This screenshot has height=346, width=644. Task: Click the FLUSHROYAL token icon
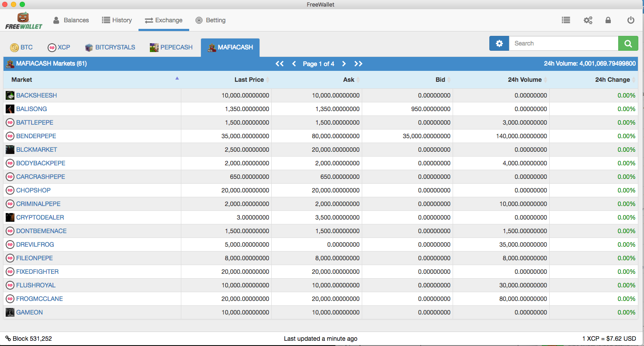(10, 285)
